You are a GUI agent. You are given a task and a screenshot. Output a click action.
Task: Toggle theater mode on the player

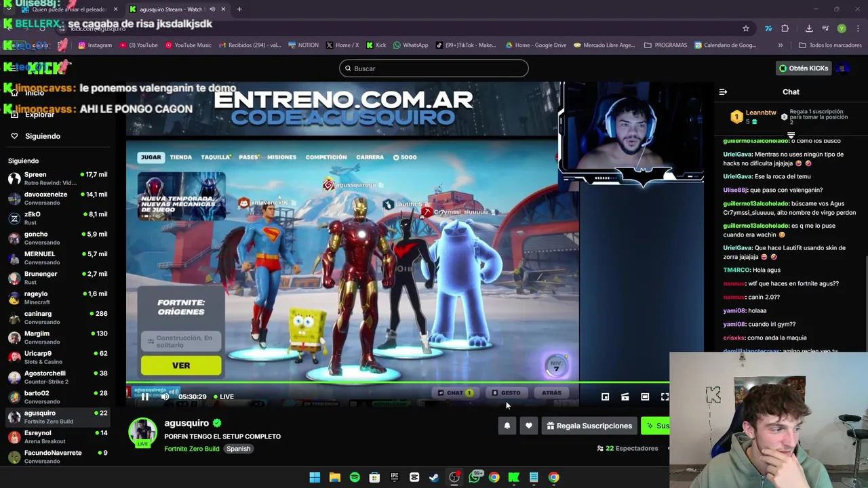(x=645, y=397)
